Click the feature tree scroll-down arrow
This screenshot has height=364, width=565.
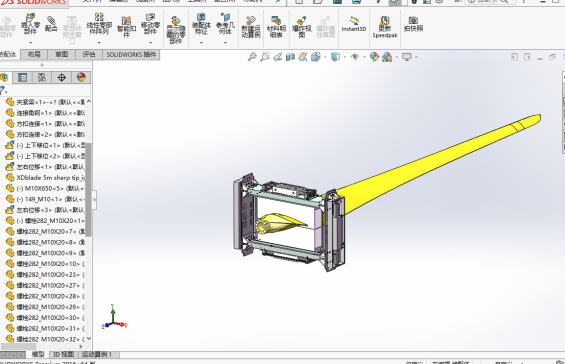point(89,339)
